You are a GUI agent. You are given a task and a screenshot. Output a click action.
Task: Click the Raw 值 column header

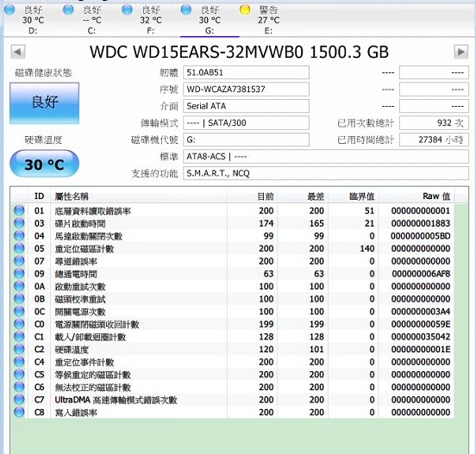tap(416, 196)
